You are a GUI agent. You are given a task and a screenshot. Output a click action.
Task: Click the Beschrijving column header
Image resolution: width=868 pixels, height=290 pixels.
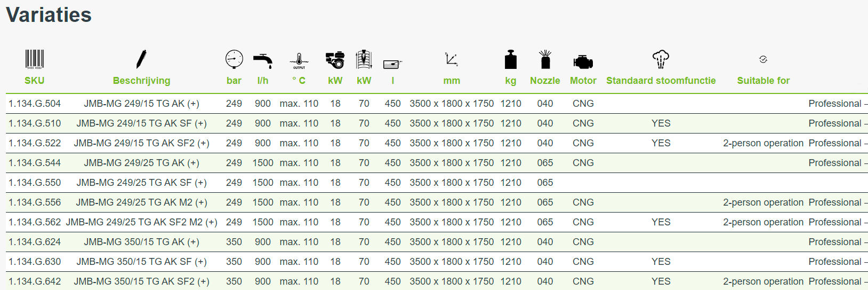141,81
